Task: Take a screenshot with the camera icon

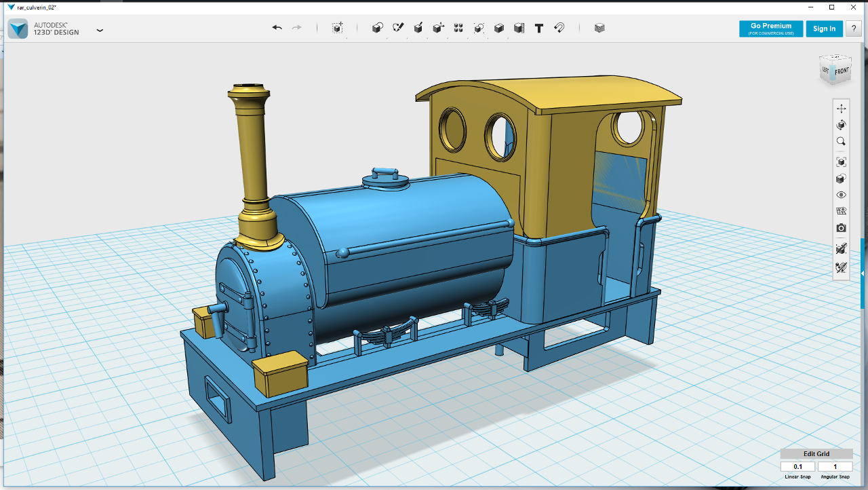Action: click(x=842, y=228)
